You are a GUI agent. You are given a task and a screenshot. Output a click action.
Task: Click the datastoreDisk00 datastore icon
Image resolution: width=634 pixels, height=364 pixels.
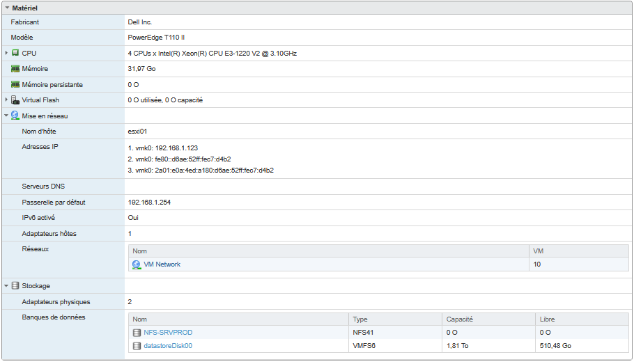tap(137, 345)
